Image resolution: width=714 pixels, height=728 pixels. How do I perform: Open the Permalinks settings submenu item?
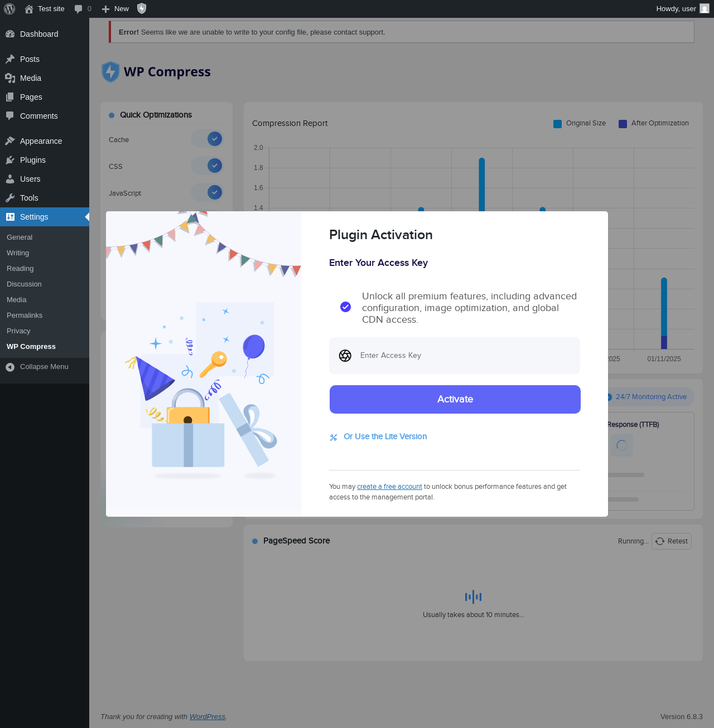pyautogui.click(x=25, y=316)
